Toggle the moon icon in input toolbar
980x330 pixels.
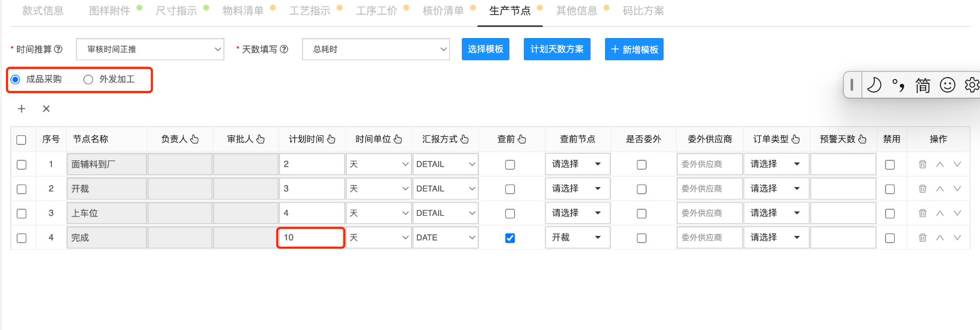point(874,85)
